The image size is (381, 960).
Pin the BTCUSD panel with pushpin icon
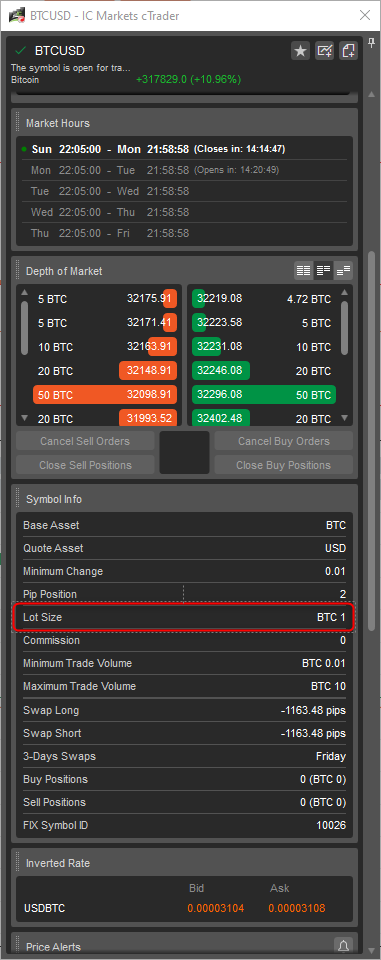click(x=371, y=43)
